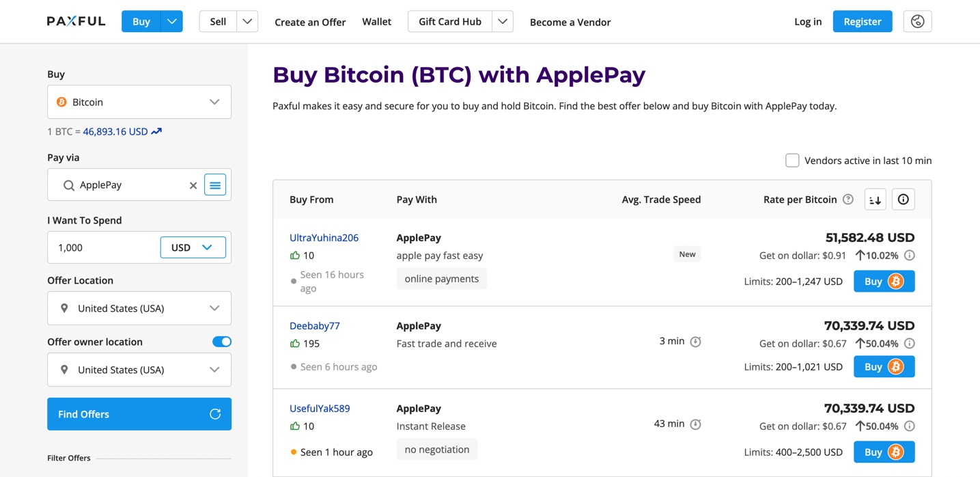Open the Bitcoin cryptocurrency dropdown
980x477 pixels.
139,102
